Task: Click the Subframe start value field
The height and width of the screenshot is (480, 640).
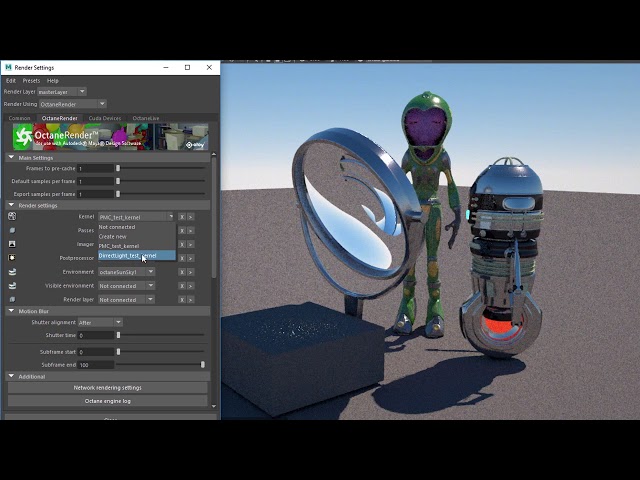Action: (96, 351)
